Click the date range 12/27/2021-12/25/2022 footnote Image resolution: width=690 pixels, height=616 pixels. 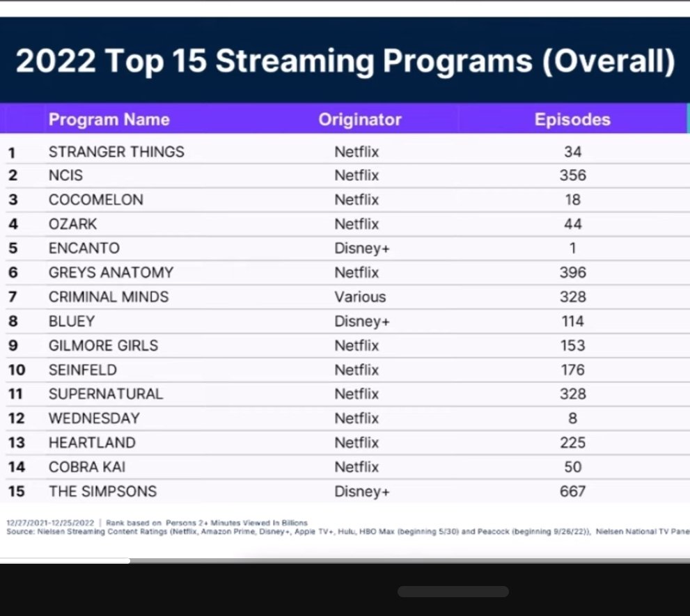coord(50,523)
